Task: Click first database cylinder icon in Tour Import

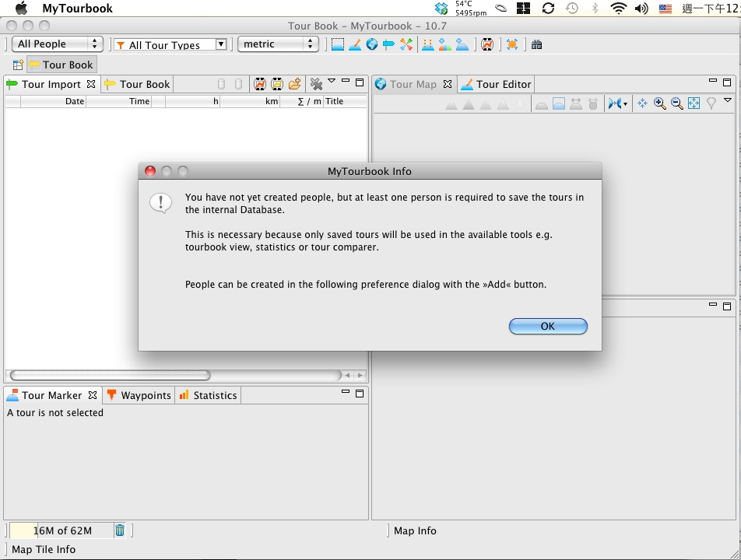Action: click(221, 84)
